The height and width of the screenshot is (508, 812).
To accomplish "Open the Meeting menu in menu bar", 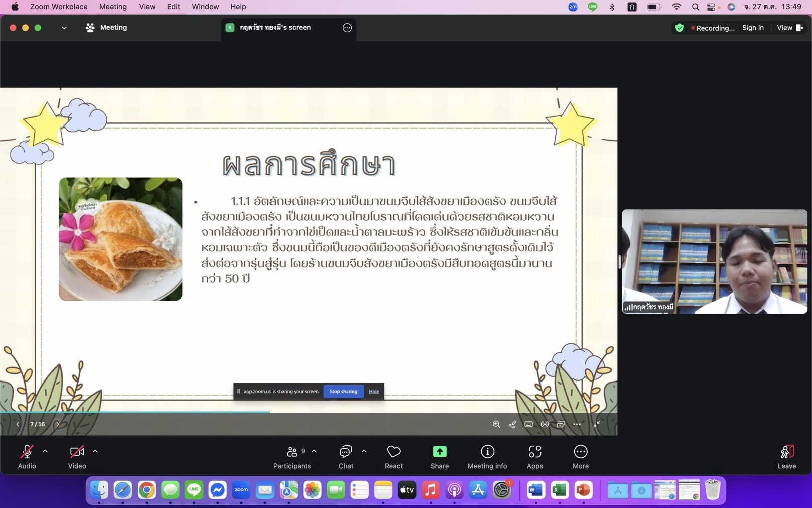I will click(113, 7).
